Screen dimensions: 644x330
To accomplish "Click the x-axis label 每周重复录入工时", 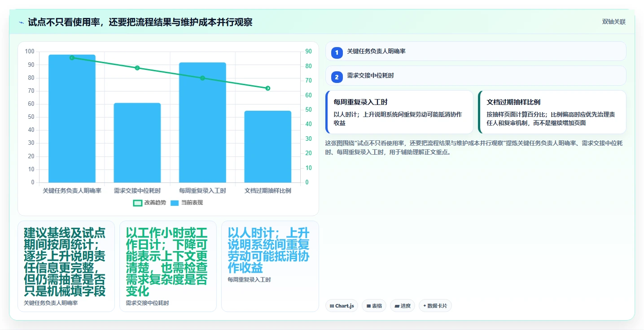I will click(202, 191).
